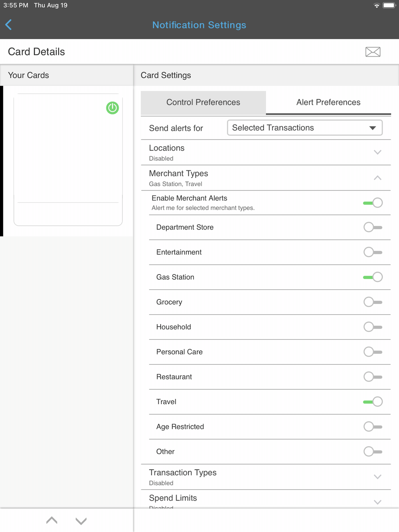This screenshot has height=532, width=399.
Task: Select the Alert Preferences tab
Action: 328,102
